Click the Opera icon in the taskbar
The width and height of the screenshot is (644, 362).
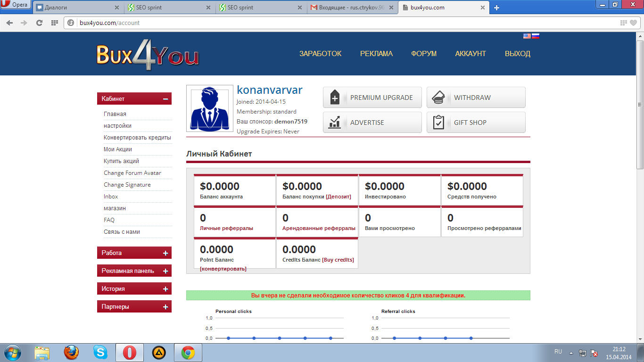coord(130,353)
